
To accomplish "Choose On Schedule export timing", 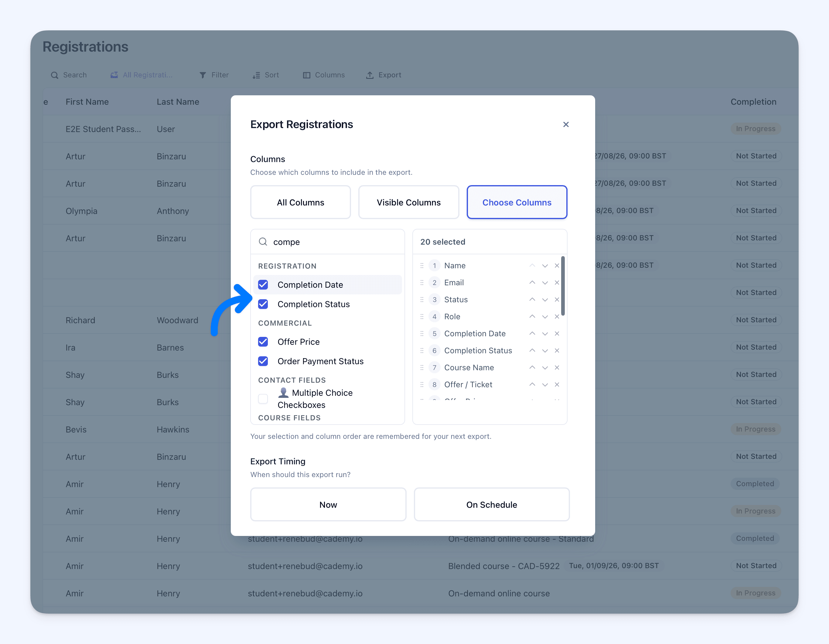I will (x=492, y=504).
